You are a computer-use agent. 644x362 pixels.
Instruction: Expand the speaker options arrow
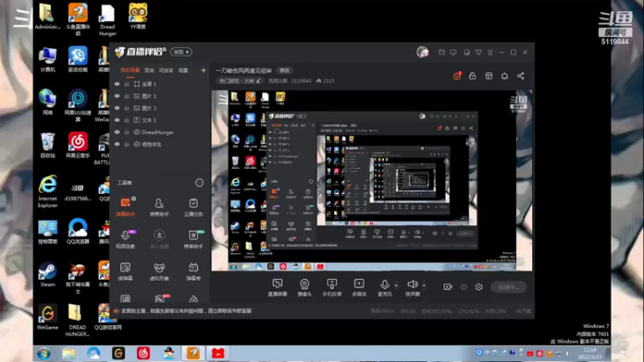point(424,285)
